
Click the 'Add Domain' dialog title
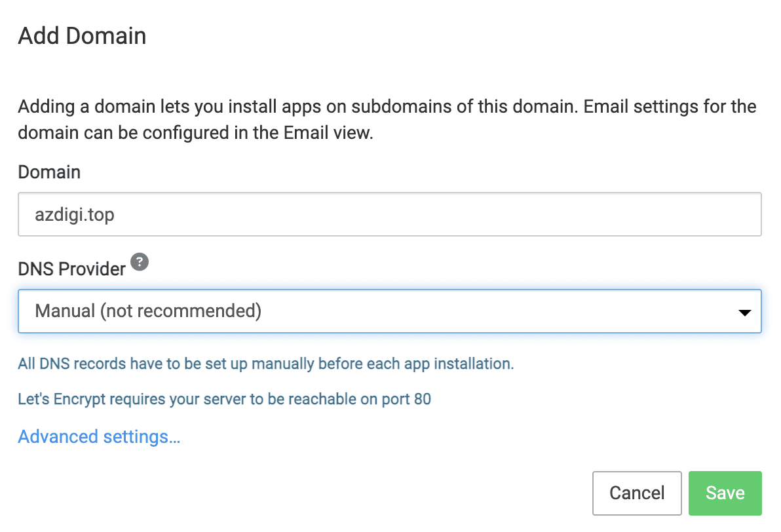coord(82,35)
